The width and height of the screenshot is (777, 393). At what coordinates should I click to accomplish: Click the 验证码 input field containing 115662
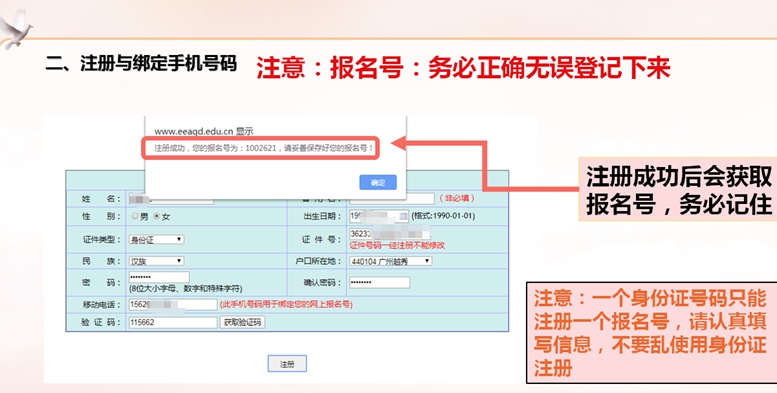pyautogui.click(x=173, y=322)
